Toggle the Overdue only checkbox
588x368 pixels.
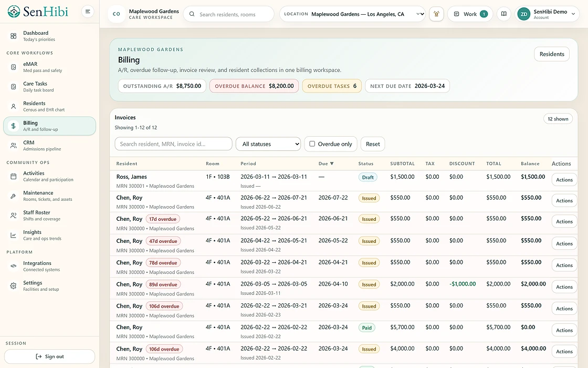[312, 144]
